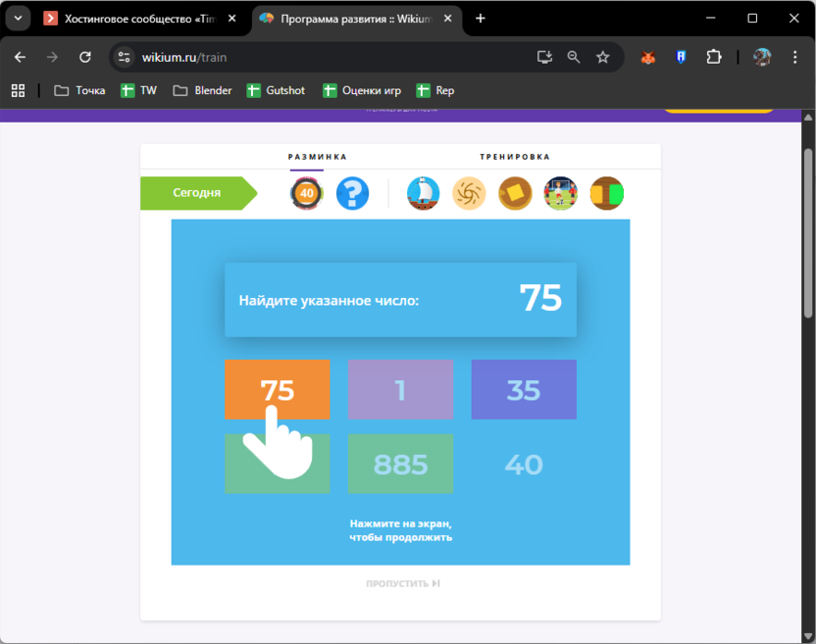
Task: Go forward to next page
Action: tap(52, 57)
